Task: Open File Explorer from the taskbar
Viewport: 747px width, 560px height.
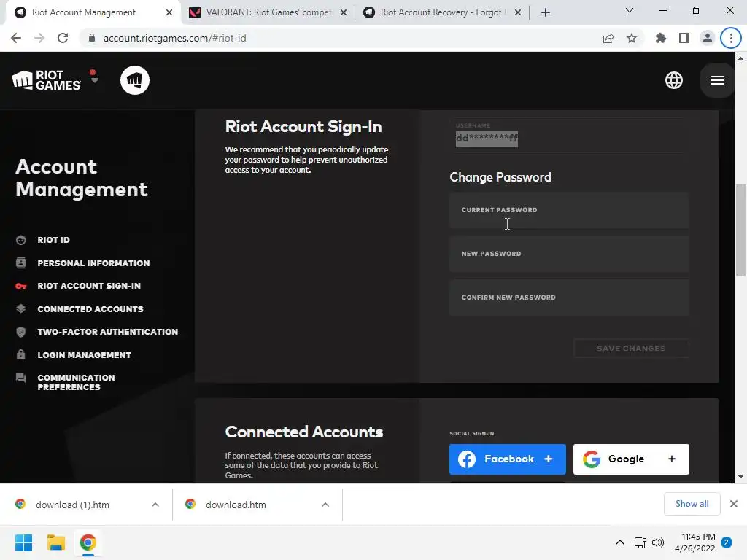Action: (55, 542)
